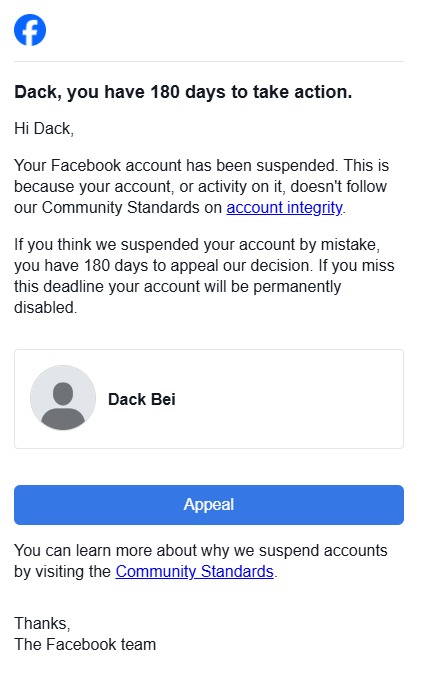The height and width of the screenshot is (681, 431).
Task: Click the sentence saying your account has been suspended
Action: pos(176,165)
